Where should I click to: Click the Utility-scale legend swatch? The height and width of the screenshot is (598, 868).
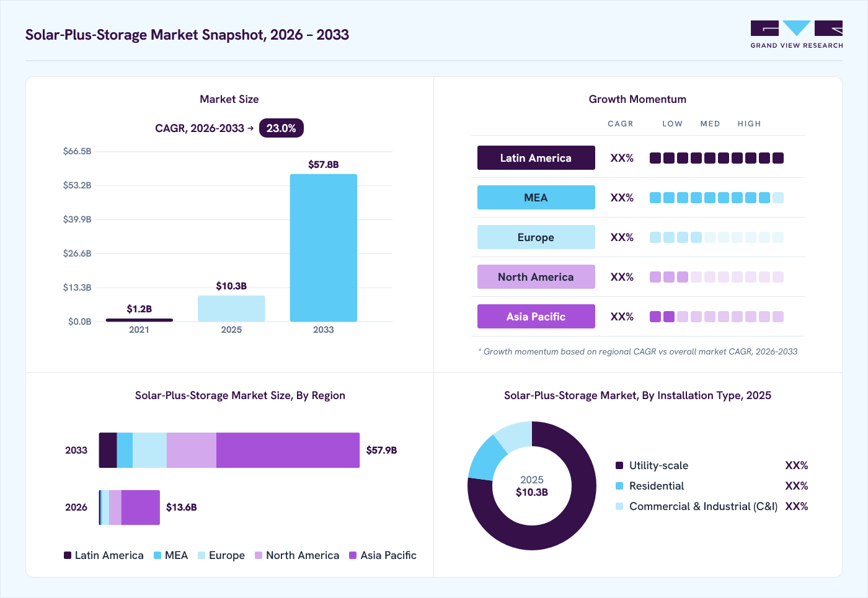coord(619,465)
